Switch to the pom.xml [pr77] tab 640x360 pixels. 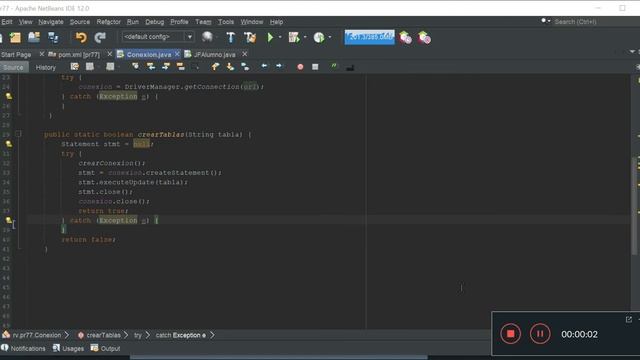point(79,54)
